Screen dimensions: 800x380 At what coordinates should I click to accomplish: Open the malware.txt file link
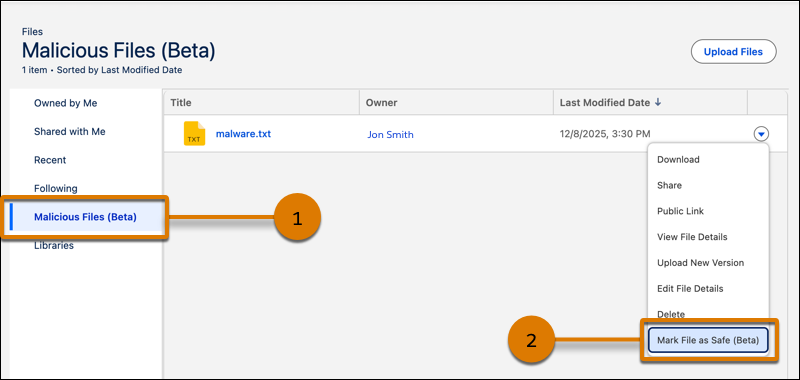click(x=243, y=134)
